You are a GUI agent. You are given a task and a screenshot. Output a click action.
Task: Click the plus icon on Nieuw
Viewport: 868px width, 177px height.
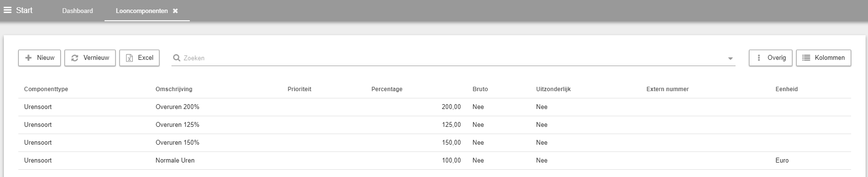click(28, 58)
